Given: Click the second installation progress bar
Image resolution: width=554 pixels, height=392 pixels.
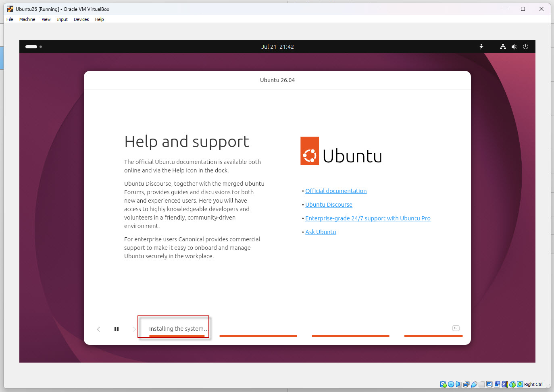Looking at the screenshot, I should (258, 336).
